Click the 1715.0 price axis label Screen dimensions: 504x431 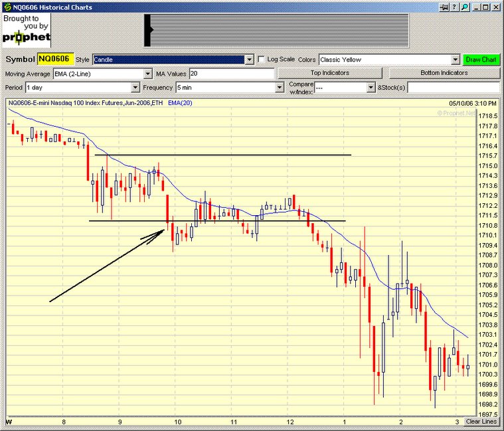488,166
